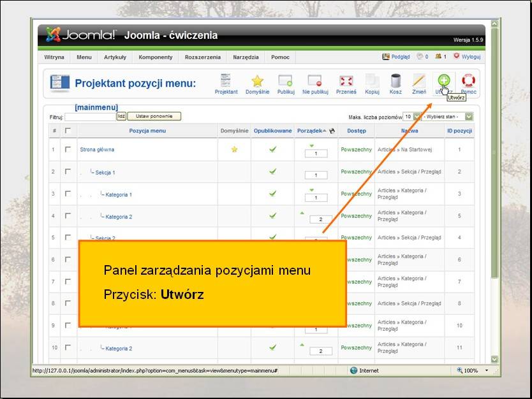Image resolution: width=532 pixels, height=399 pixels.
Task: Open the Maks. liczba poziomów dropdown
Action: [x=412, y=117]
